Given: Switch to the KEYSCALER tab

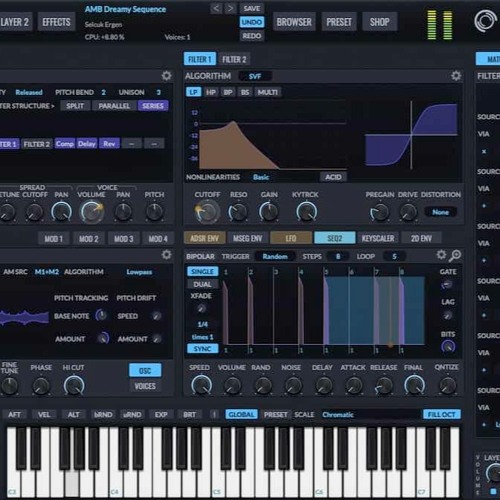Looking at the screenshot, I should click(x=378, y=238).
